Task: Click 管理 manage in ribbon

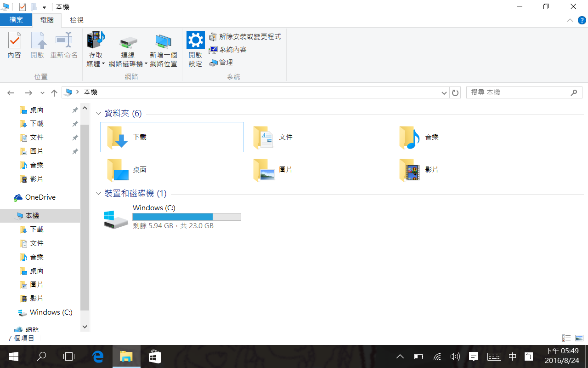Action: coord(221,63)
